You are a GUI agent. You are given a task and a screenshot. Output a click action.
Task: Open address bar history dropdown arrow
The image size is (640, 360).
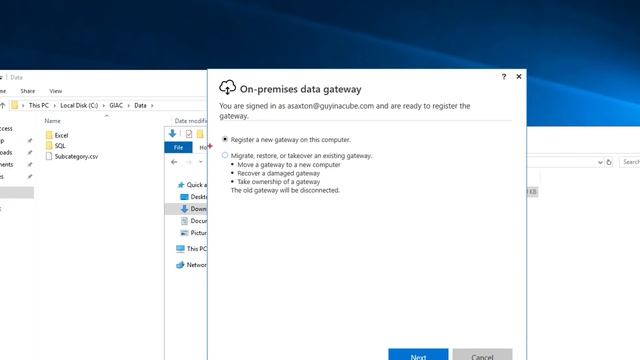tap(600, 162)
